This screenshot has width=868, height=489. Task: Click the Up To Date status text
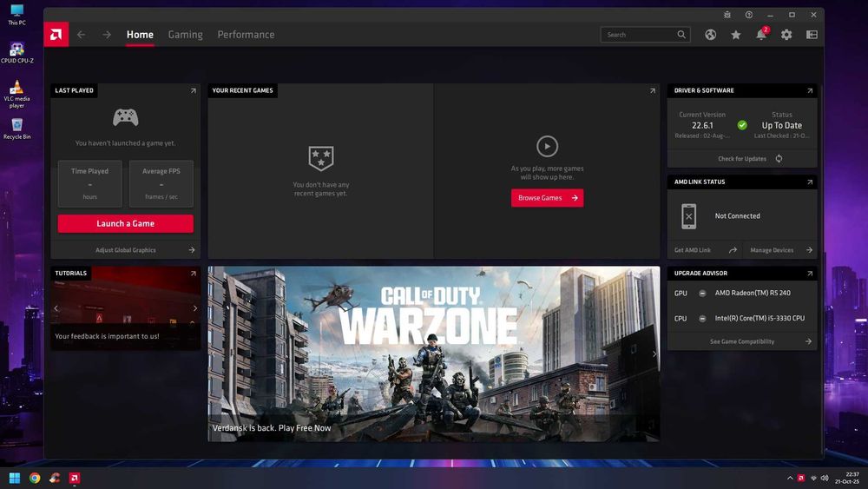[782, 126]
